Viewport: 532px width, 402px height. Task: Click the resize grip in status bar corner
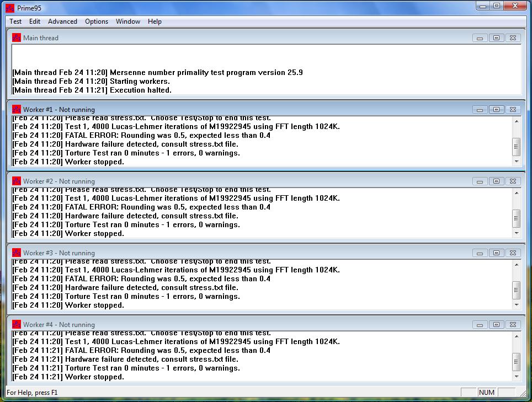[523, 393]
